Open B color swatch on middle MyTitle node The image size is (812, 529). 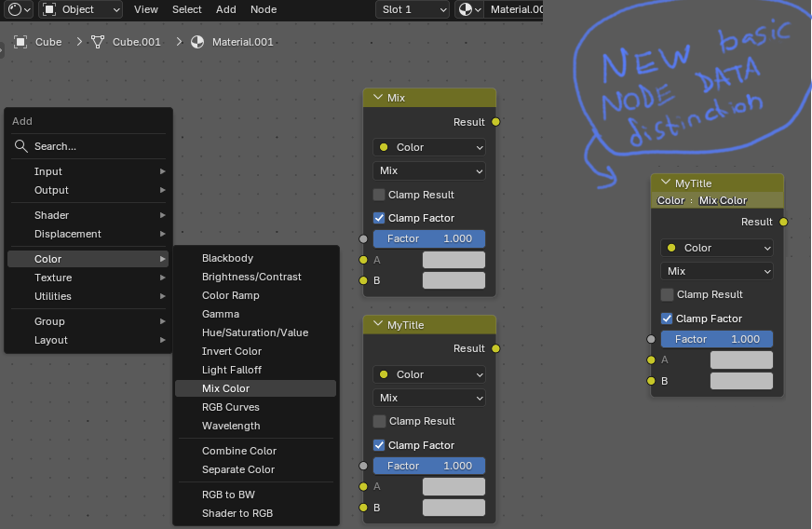point(453,508)
